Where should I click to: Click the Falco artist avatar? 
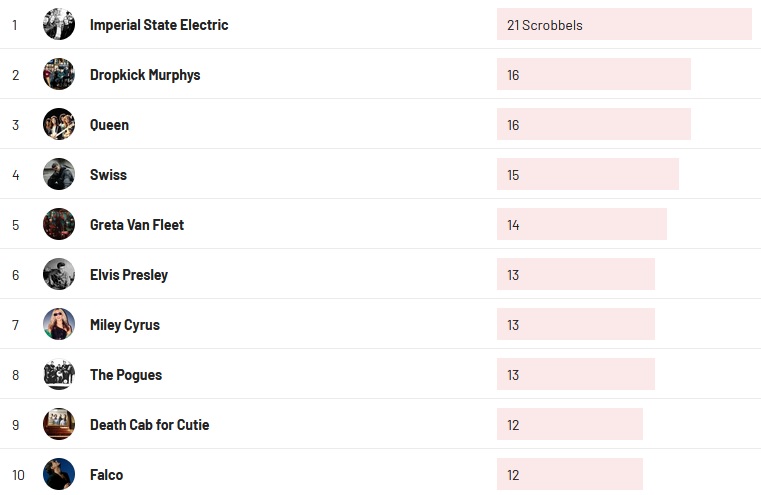(59, 474)
